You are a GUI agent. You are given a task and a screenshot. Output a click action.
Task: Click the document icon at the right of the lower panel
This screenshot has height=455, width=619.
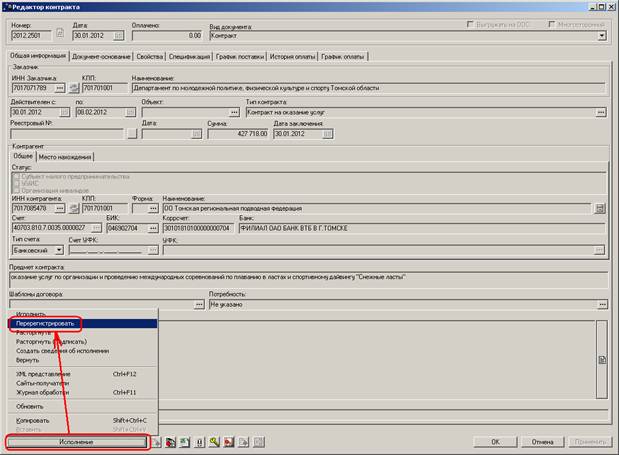click(x=601, y=359)
